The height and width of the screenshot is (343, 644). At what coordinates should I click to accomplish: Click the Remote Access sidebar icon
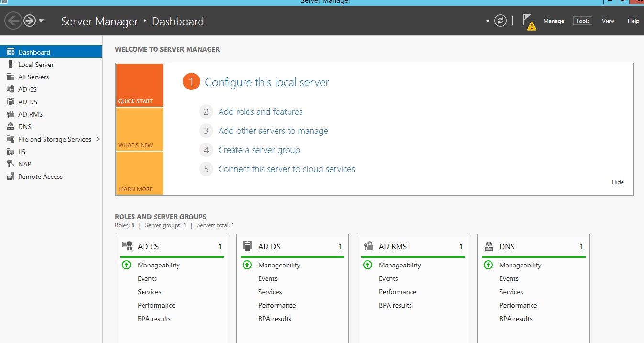pyautogui.click(x=11, y=176)
